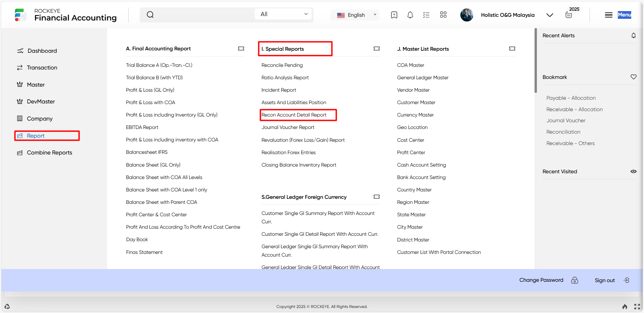
Task: Toggle fullscreen icon in footer
Action: pos(637,306)
